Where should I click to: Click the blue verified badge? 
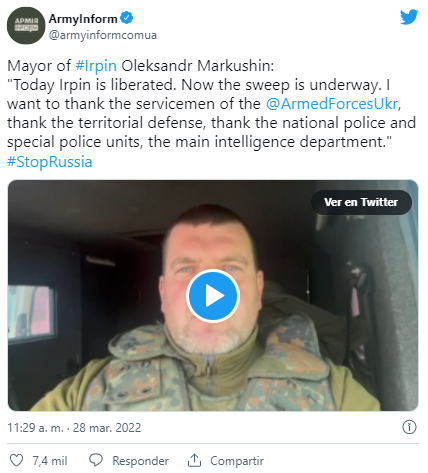pyautogui.click(x=126, y=18)
